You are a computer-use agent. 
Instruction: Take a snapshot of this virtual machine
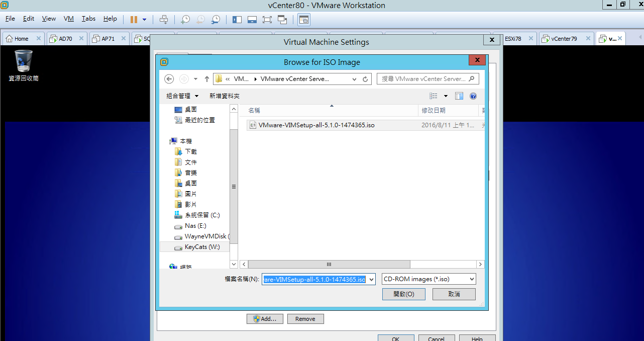[185, 20]
